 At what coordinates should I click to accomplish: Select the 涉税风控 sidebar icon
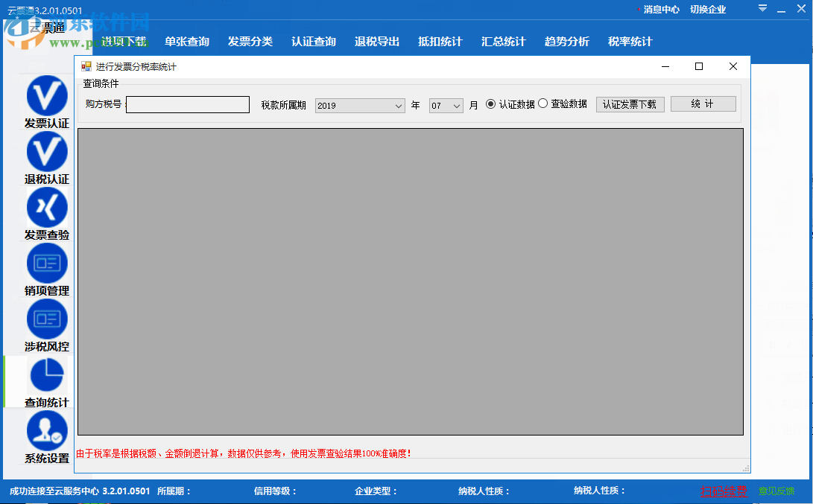[x=46, y=319]
